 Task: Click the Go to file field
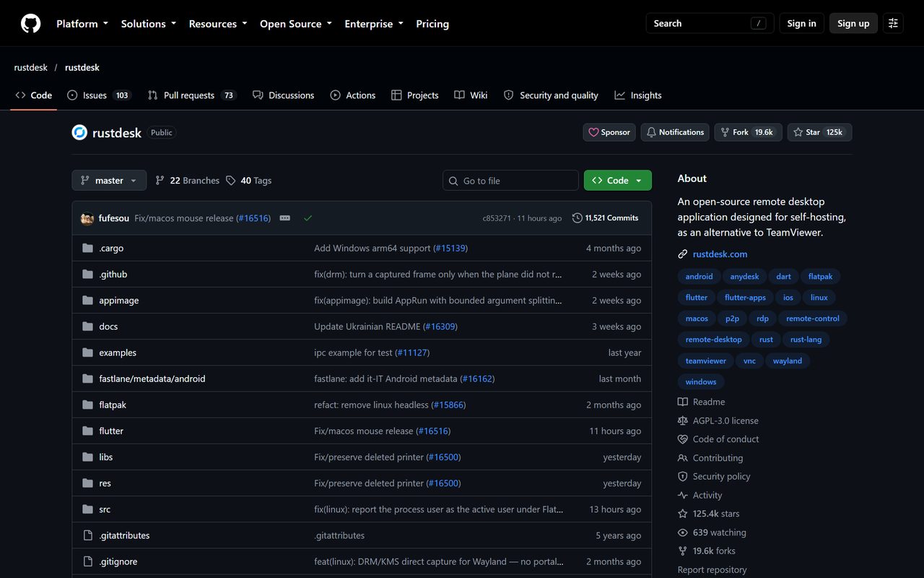tap(510, 181)
